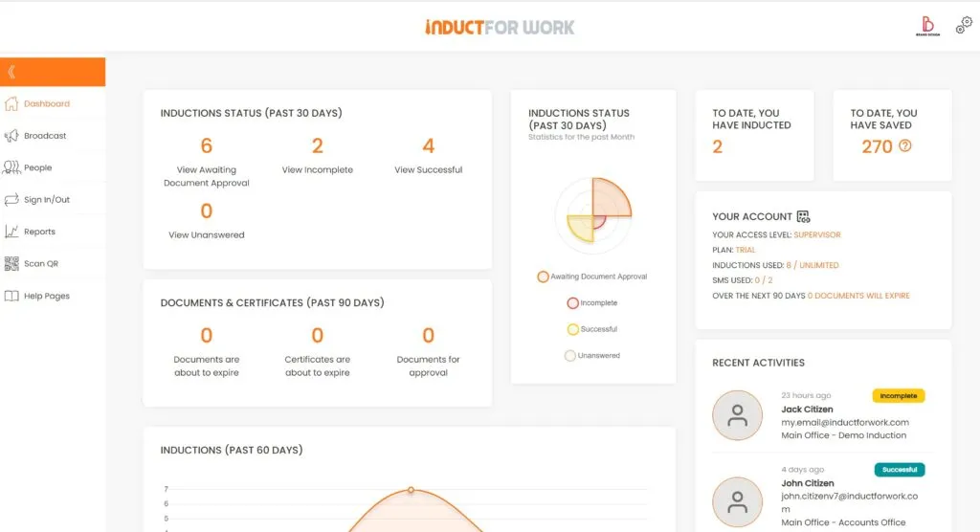Click the 270 saved value

point(877,147)
